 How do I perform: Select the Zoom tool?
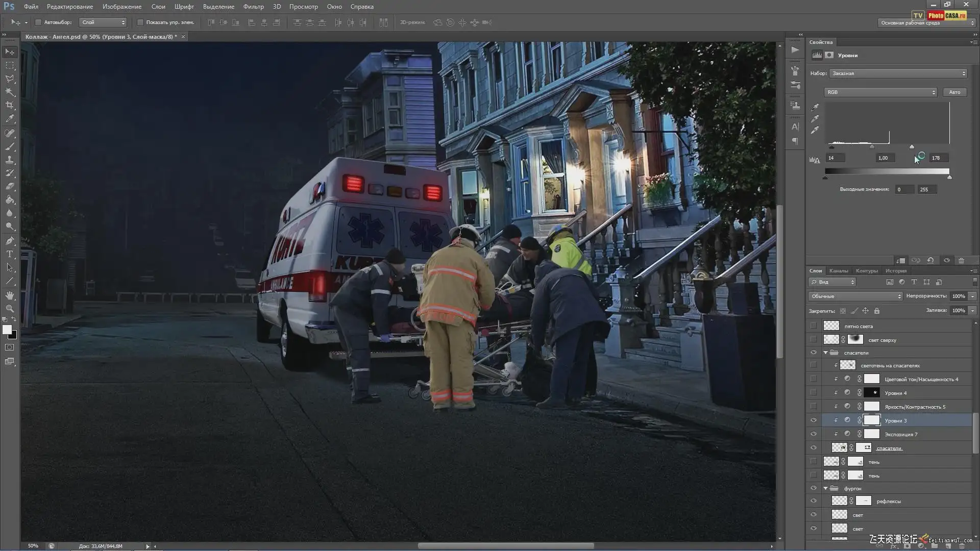point(10,309)
